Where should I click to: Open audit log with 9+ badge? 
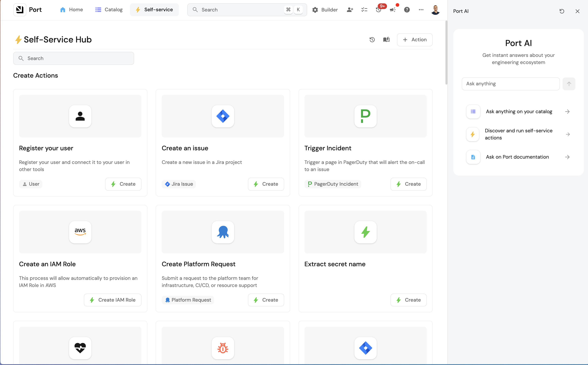[x=379, y=10]
